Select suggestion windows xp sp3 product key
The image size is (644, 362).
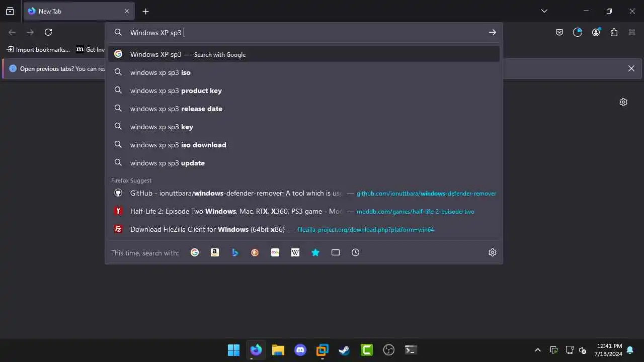tap(304, 90)
